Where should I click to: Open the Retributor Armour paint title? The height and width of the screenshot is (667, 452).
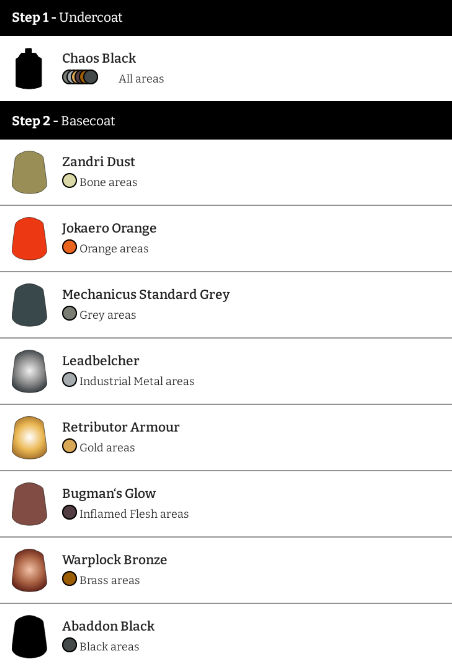click(x=121, y=427)
